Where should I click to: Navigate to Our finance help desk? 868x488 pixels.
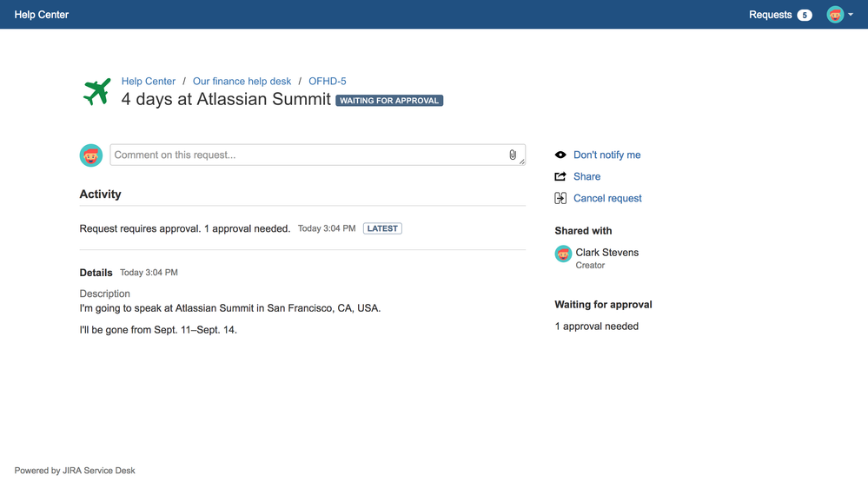click(x=242, y=82)
